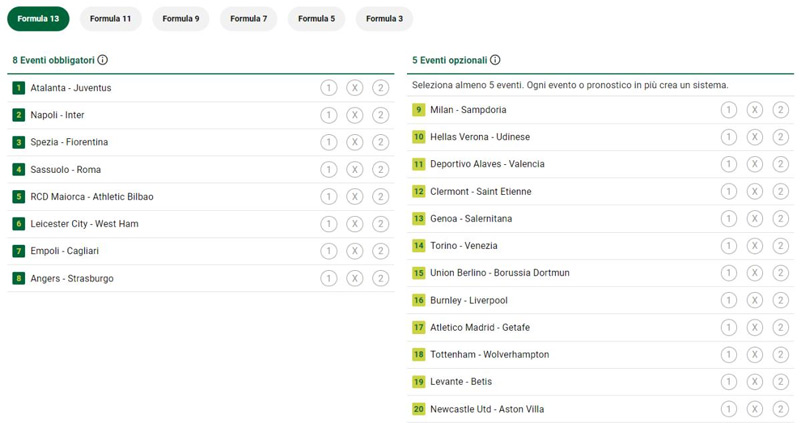Select draw X for Torino - Venezia
800x423 pixels.
pos(754,246)
